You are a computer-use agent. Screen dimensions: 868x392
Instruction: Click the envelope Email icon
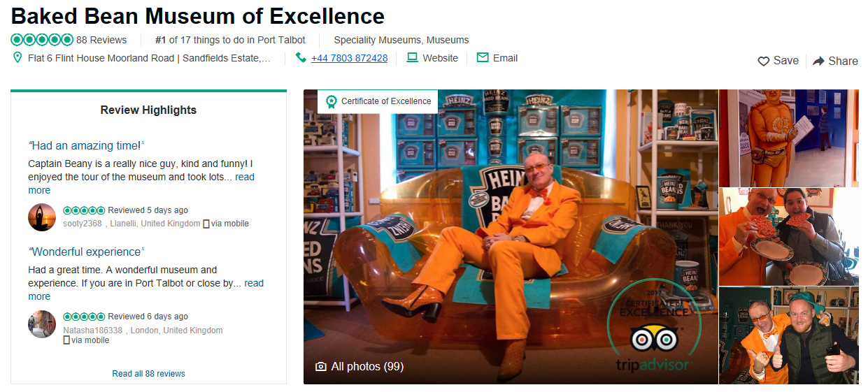(x=482, y=58)
